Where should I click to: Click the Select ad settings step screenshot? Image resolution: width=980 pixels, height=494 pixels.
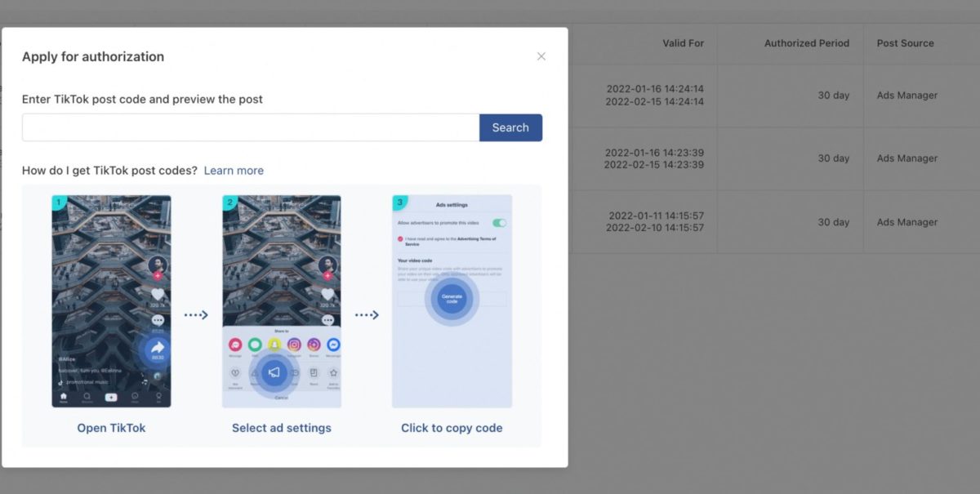282,301
